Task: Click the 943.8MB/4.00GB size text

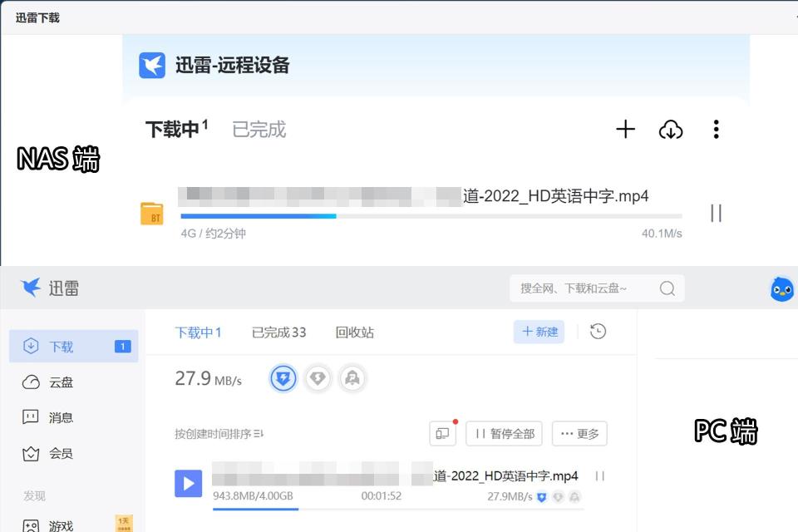Action: pyautogui.click(x=253, y=496)
